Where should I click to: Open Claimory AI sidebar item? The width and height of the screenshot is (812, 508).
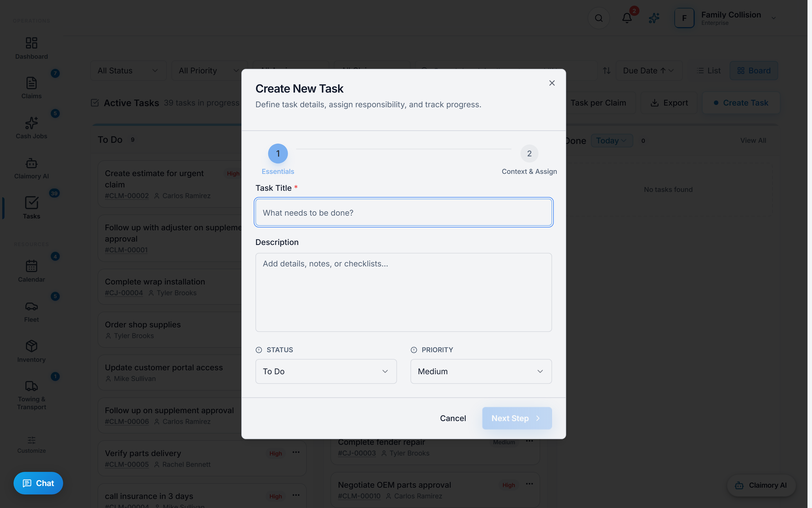(x=31, y=168)
